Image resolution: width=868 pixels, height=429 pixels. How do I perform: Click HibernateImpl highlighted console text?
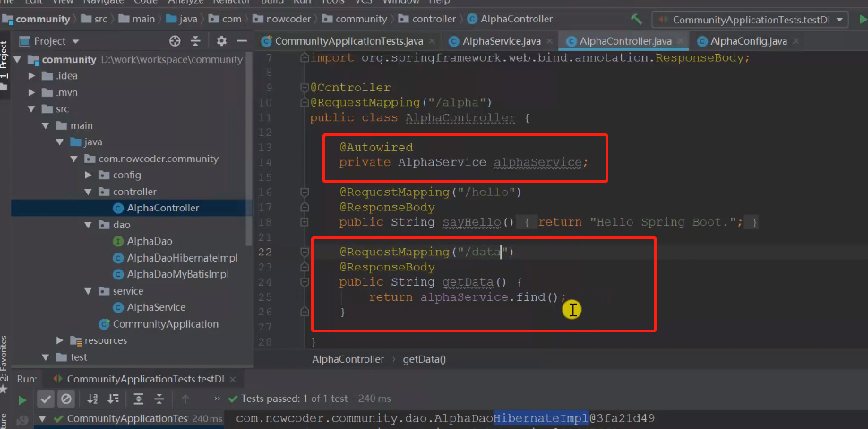pos(540,418)
